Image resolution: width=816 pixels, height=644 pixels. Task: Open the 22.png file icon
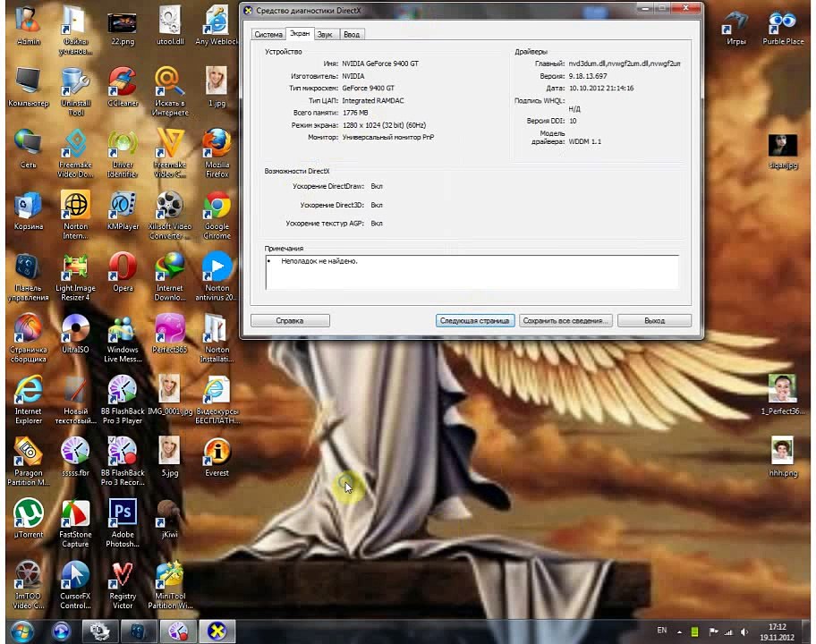(123, 30)
